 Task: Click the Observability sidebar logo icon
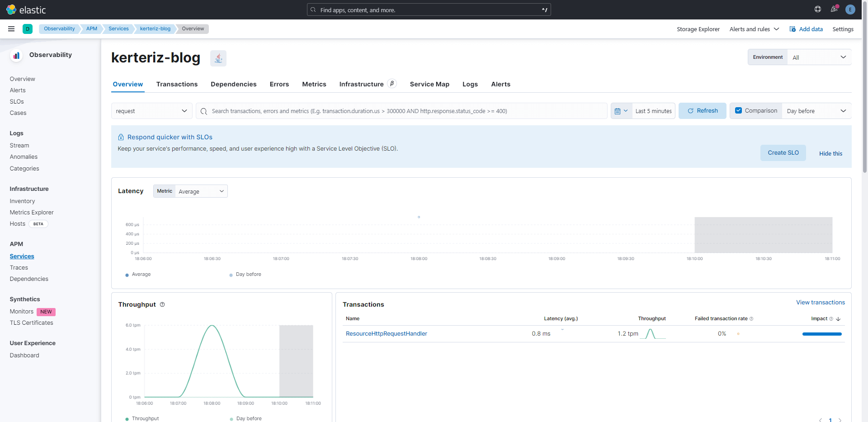click(x=16, y=55)
